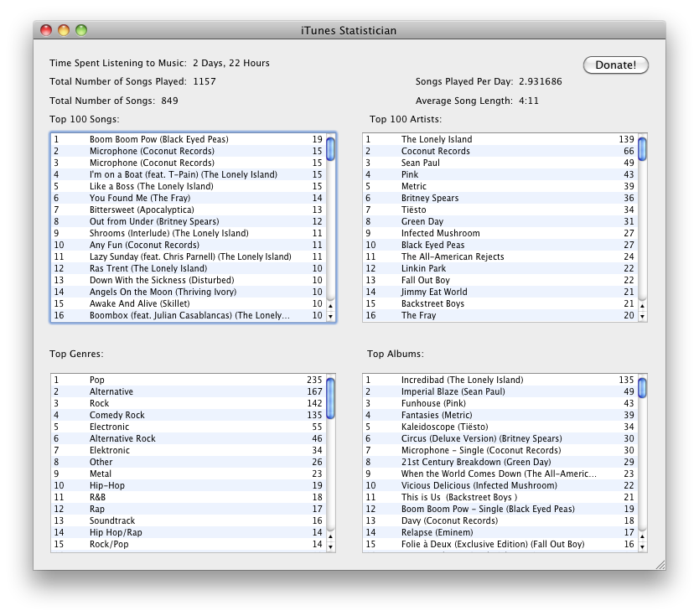Select artist row Coconut Records with 66 plays
Screen dimensions: 699x616
pyautogui.click(x=500, y=151)
